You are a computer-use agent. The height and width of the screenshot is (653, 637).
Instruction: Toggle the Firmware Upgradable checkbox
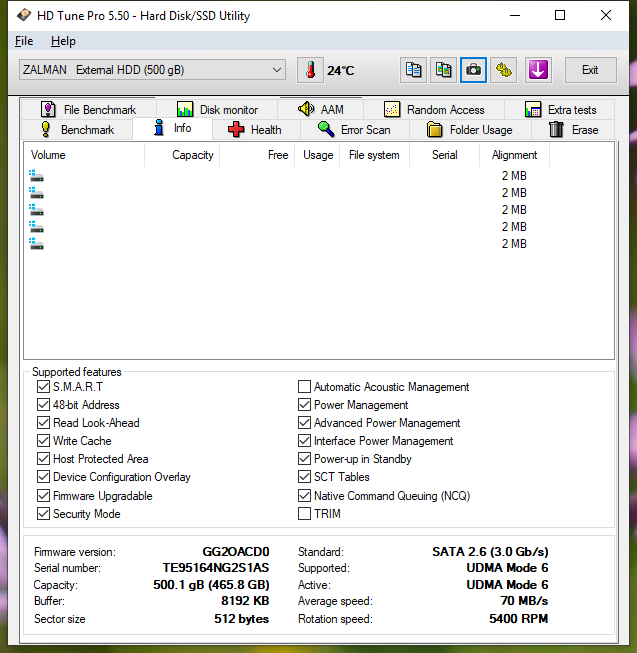click(43, 496)
